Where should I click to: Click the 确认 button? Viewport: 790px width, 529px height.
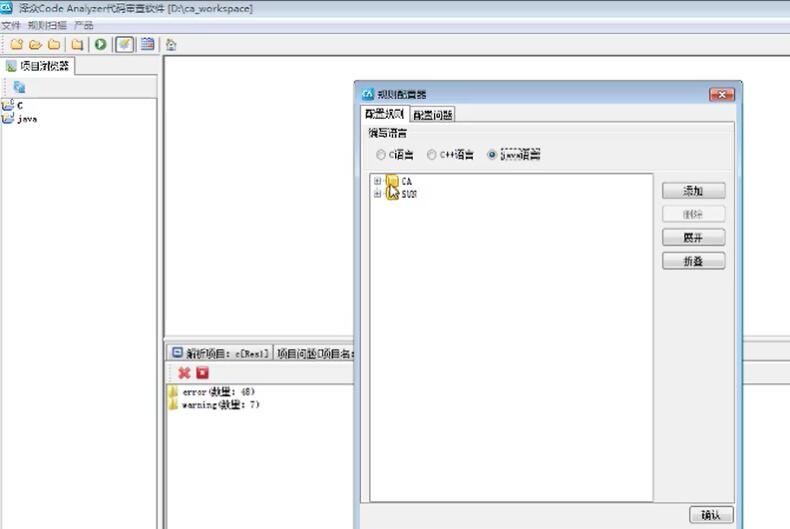click(x=711, y=515)
